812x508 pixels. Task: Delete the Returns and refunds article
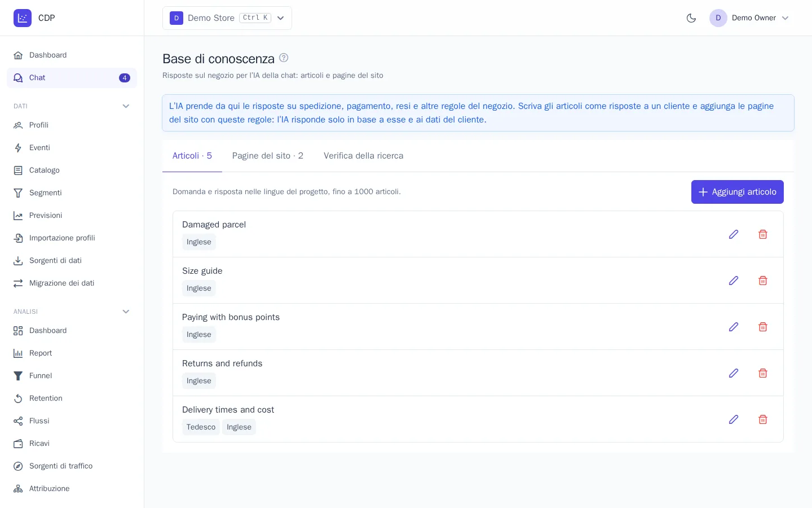pyautogui.click(x=763, y=373)
